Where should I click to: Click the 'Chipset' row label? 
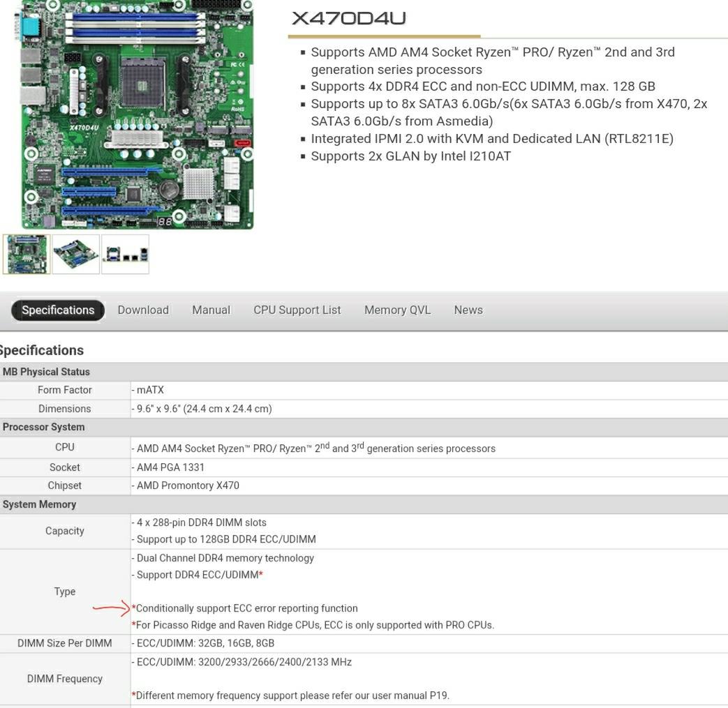coord(64,485)
